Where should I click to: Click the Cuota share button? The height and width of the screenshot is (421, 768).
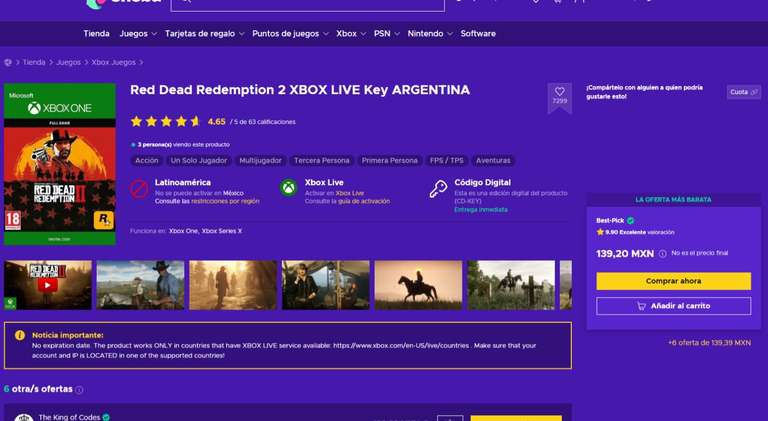[x=744, y=92]
